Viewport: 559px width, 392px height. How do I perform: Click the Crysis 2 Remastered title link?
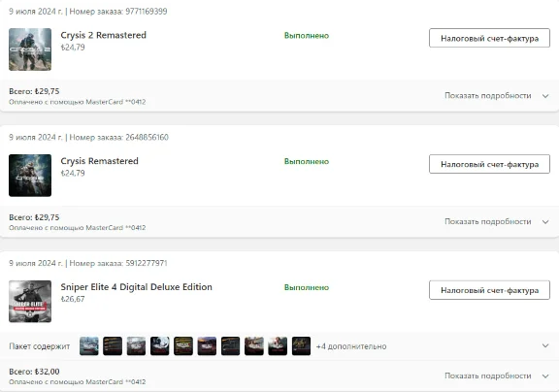(104, 35)
